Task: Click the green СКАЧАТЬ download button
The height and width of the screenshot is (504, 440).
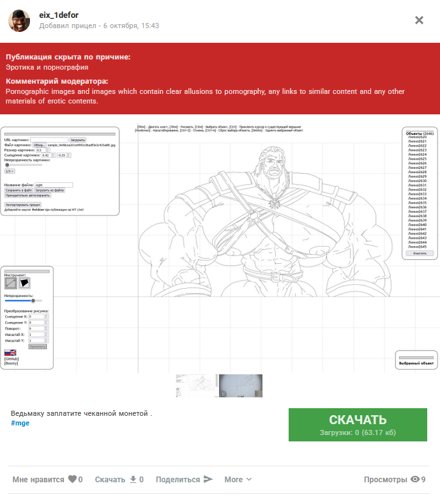Action: [x=358, y=425]
